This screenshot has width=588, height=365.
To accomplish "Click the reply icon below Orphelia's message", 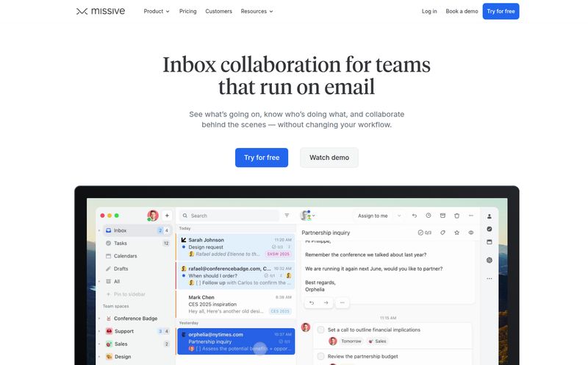I will [312, 302].
